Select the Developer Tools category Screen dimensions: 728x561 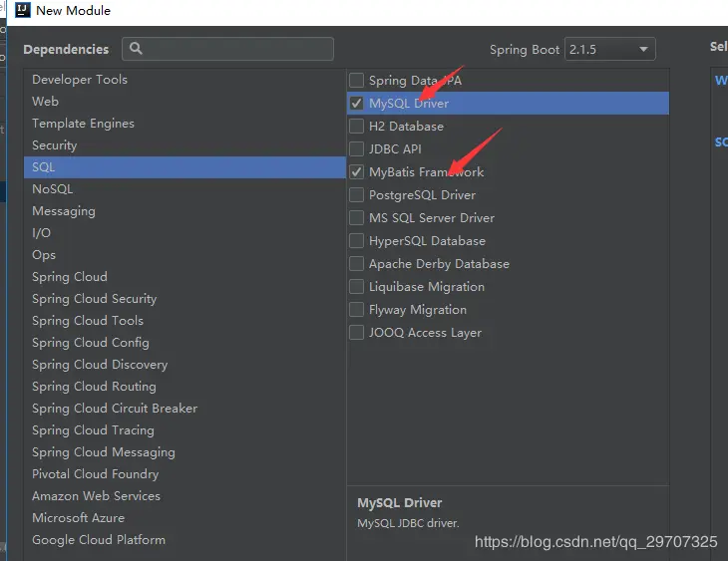(184, 80)
